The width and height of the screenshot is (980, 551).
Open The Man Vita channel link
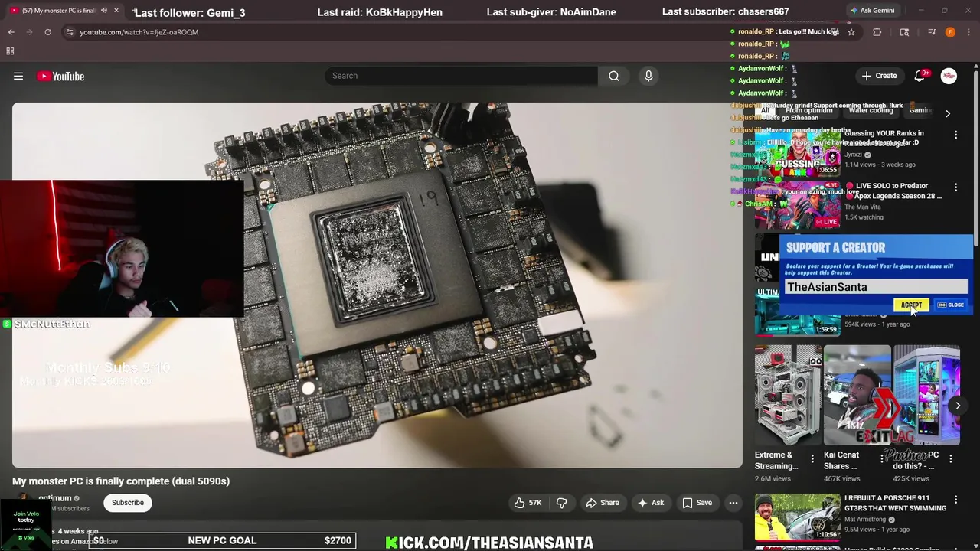pyautogui.click(x=862, y=207)
